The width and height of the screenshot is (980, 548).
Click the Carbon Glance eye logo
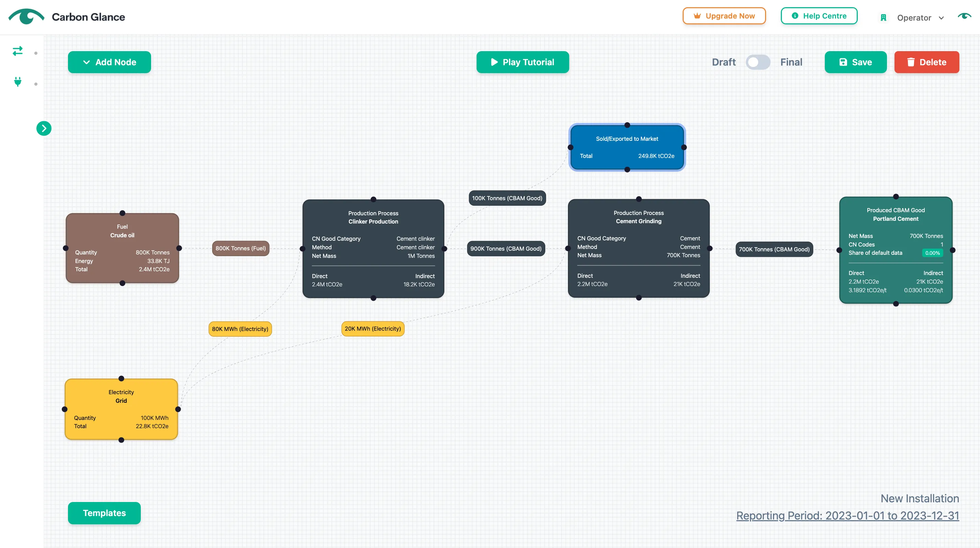coord(26,16)
